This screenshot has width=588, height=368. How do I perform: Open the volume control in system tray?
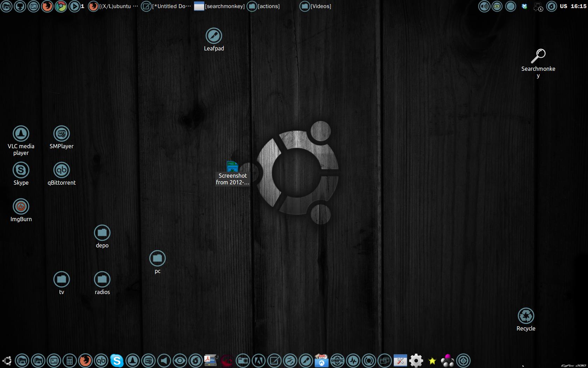pyautogui.click(x=484, y=6)
